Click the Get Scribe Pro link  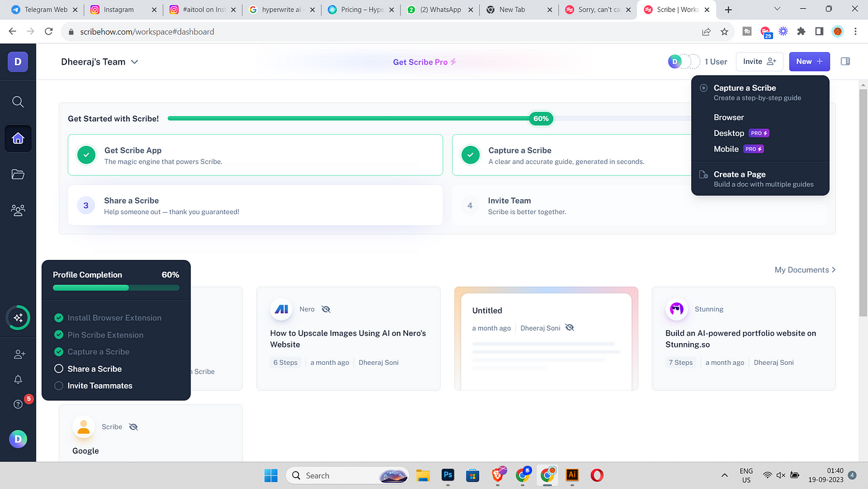425,62
